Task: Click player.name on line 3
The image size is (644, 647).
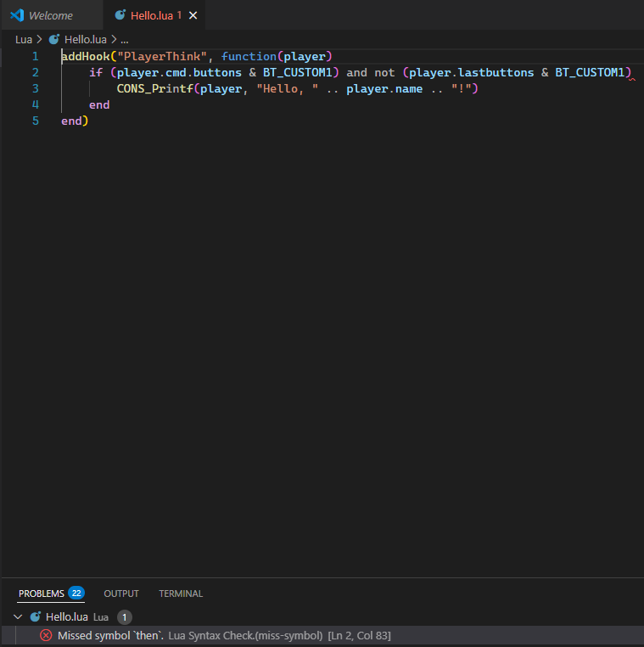Action: pyautogui.click(x=384, y=88)
